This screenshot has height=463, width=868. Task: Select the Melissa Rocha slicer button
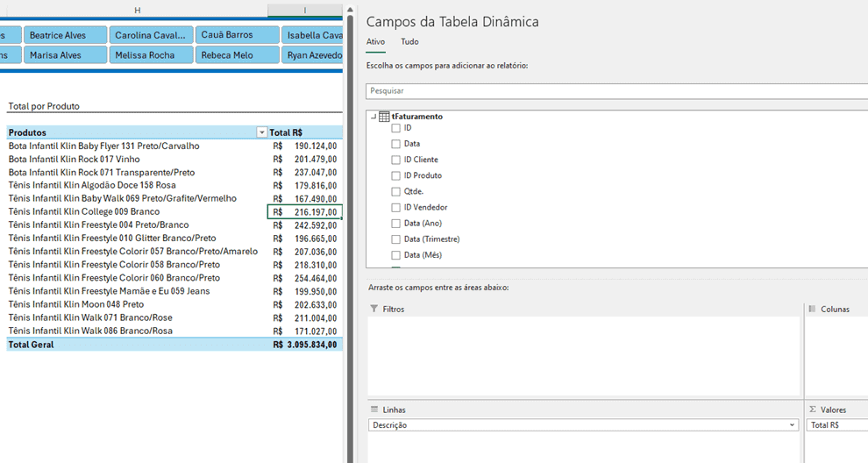(151, 55)
